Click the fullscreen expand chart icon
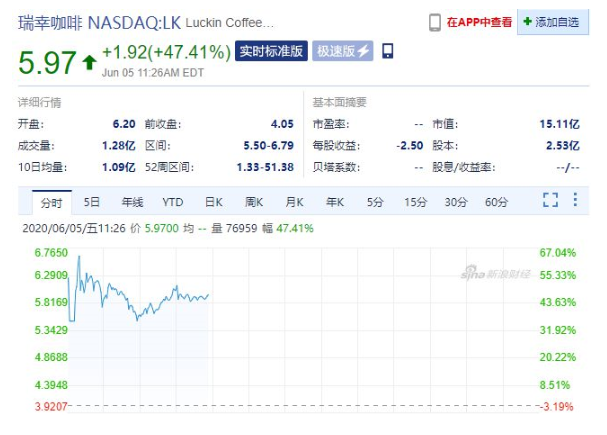Screen dimensions: 607x435 (x=550, y=201)
